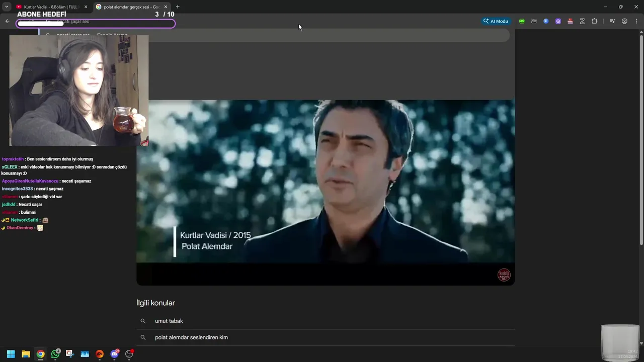Image resolution: width=644 pixels, height=362 pixels.
Task: Click chat username xGLEEX
Action: point(10,167)
